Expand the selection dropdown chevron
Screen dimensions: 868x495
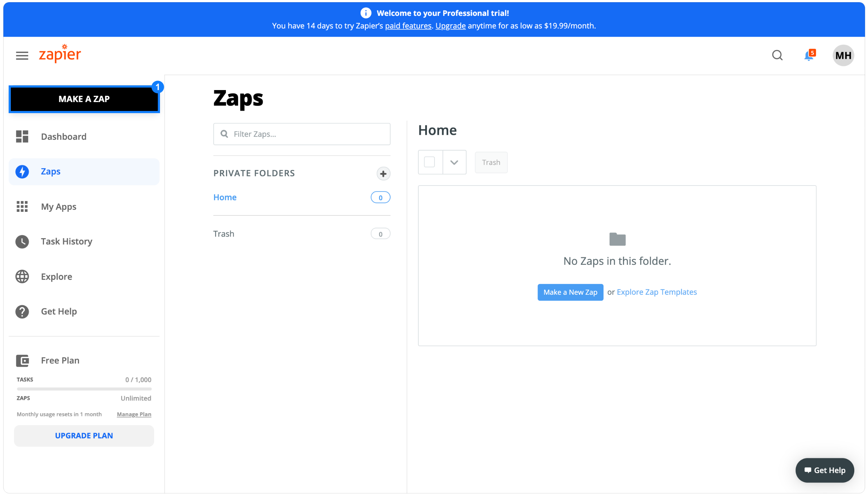pos(454,162)
